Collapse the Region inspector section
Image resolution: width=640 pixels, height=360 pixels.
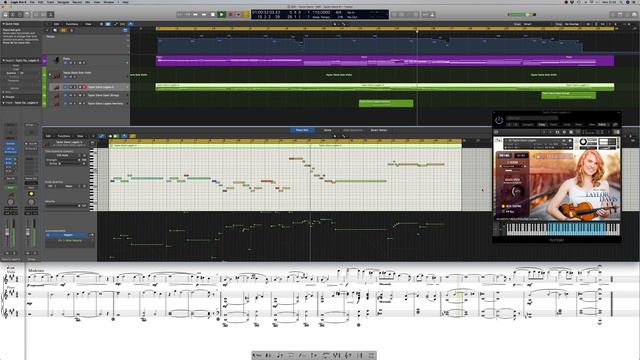pos(4,60)
